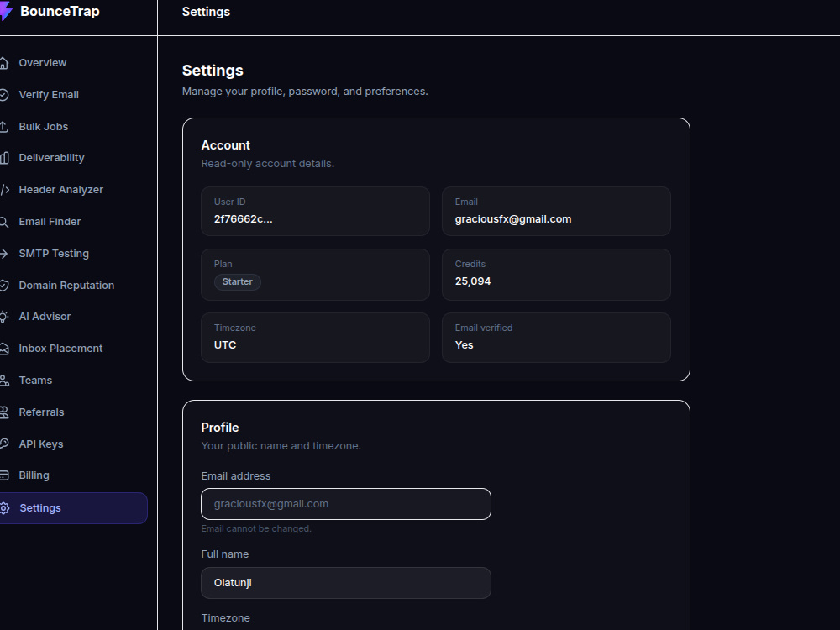Go to Verify Email
The width and height of the screenshot is (840, 630).
tap(49, 95)
